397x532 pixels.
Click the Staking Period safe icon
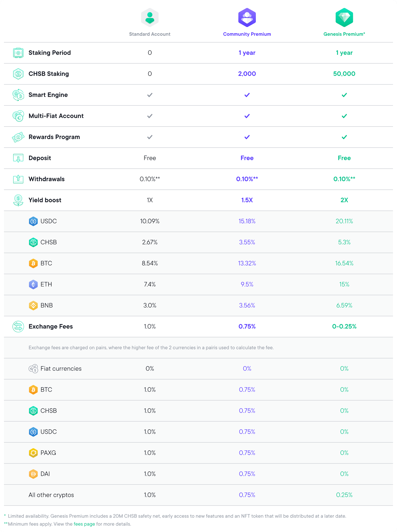tap(18, 53)
